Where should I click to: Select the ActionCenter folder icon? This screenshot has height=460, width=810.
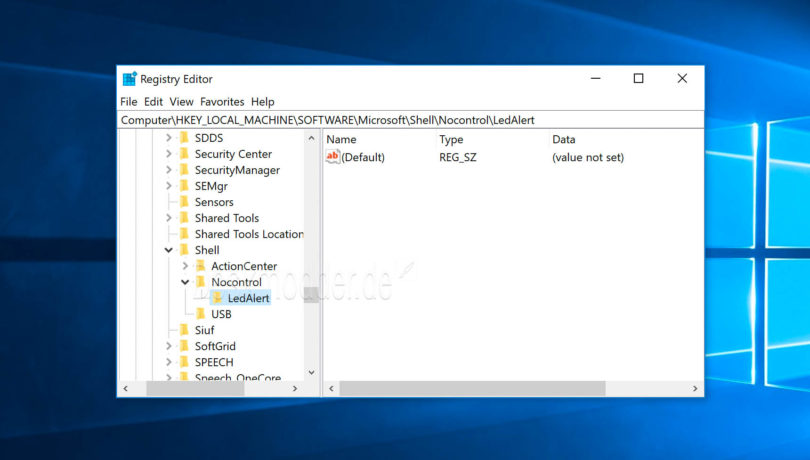[x=200, y=266]
